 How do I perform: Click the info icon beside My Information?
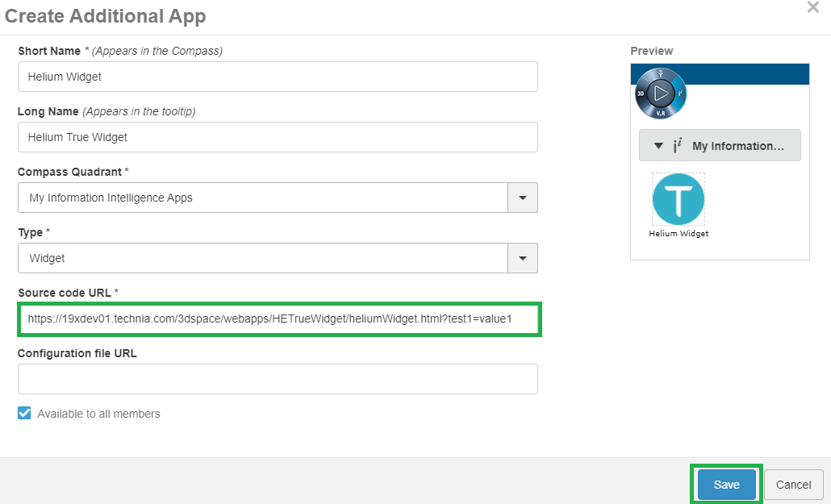pos(678,146)
